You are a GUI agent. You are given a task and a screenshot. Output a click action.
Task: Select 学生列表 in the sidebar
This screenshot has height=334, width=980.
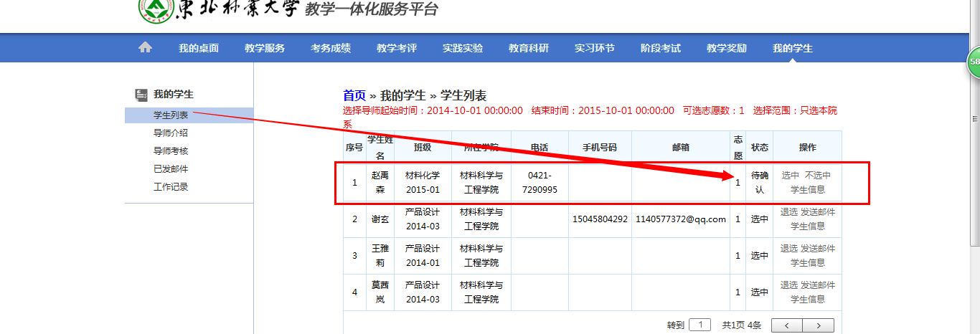(171, 115)
